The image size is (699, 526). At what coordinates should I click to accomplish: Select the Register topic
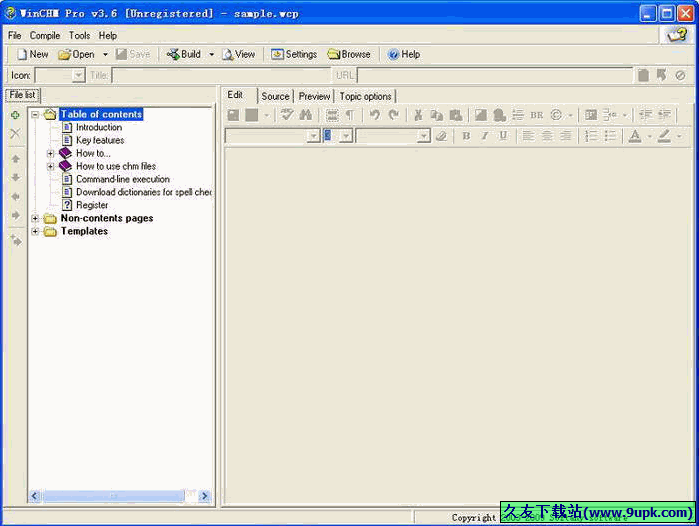tap(92, 205)
